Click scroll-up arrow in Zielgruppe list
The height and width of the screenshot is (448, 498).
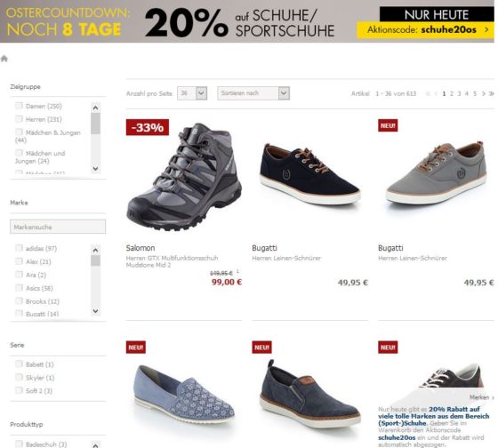click(x=96, y=108)
